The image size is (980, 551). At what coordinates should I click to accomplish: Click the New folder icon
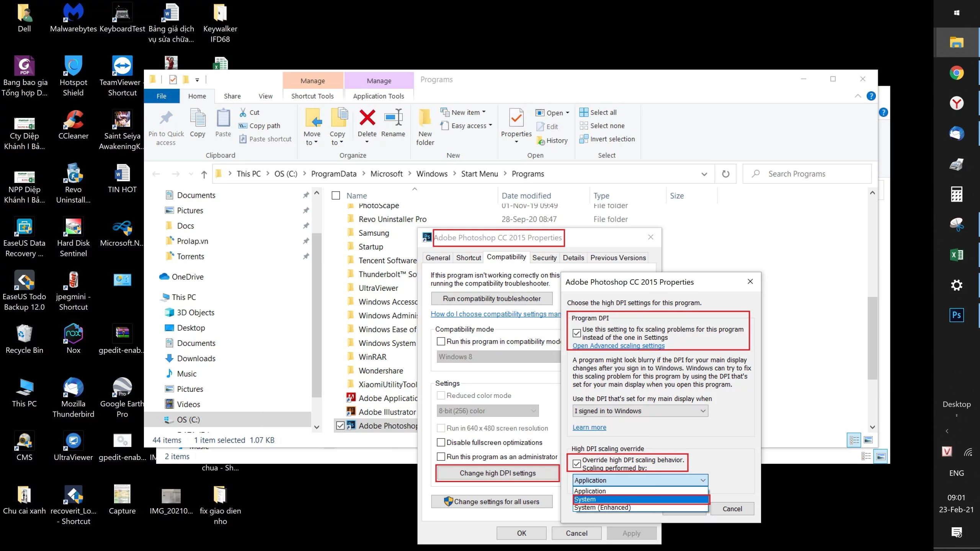coord(425,117)
